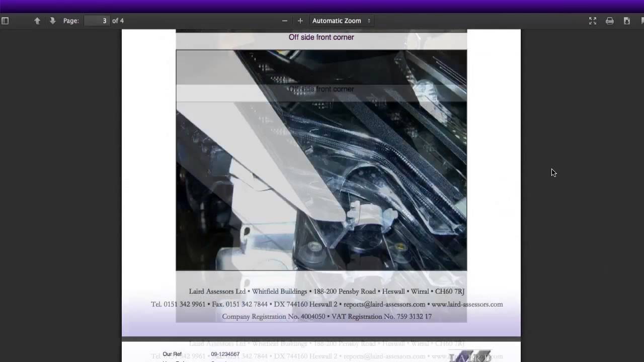This screenshot has width=644, height=362.
Task: Download the PDF document icon
Action: click(627, 21)
